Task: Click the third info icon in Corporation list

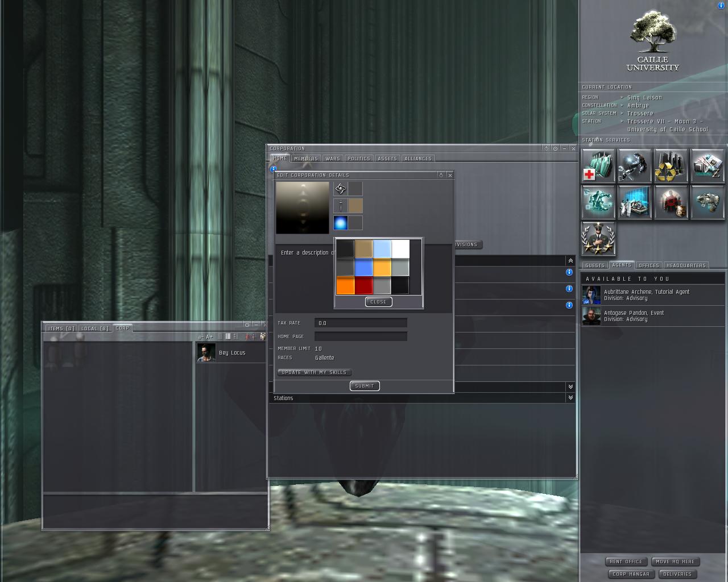Action: pos(569,305)
